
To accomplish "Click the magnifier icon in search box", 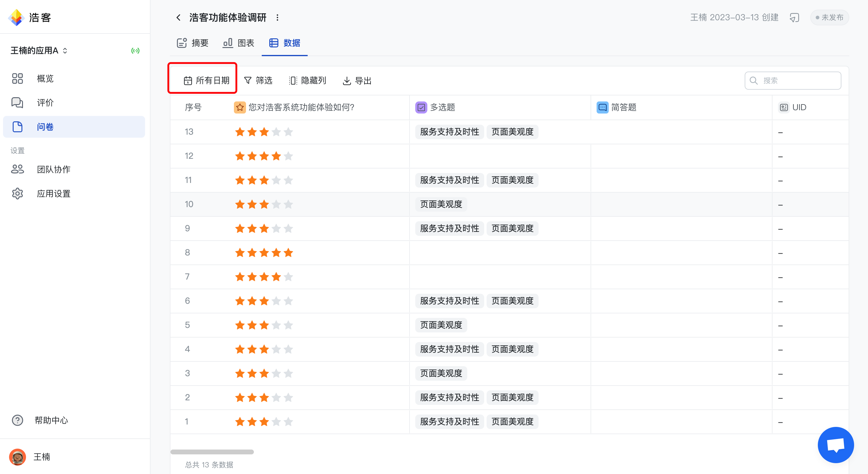I will (753, 80).
